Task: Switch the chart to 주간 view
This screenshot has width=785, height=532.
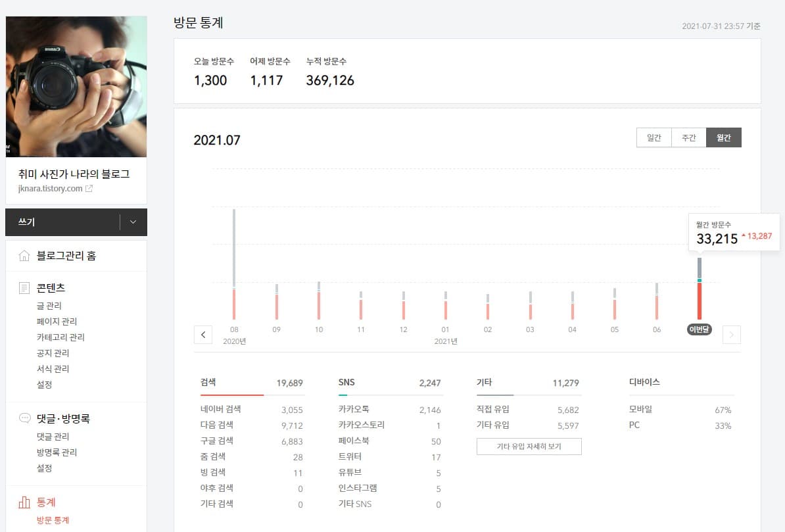Action: [x=689, y=137]
